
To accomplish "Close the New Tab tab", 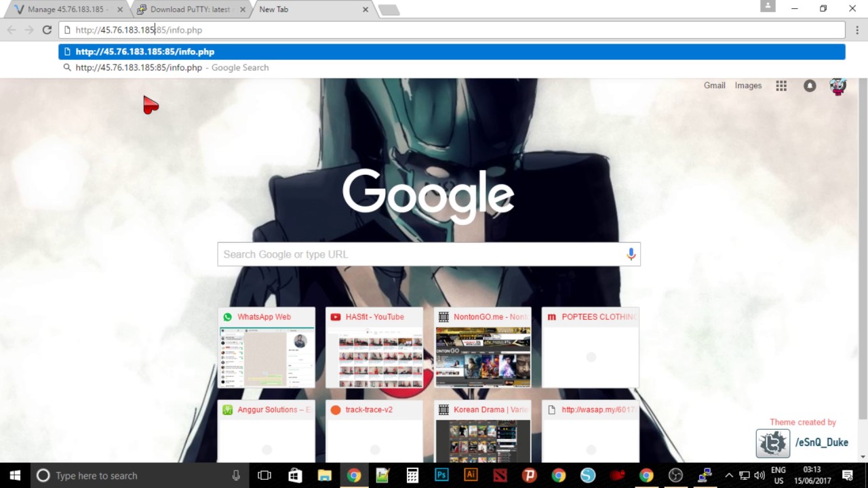I will point(366,9).
